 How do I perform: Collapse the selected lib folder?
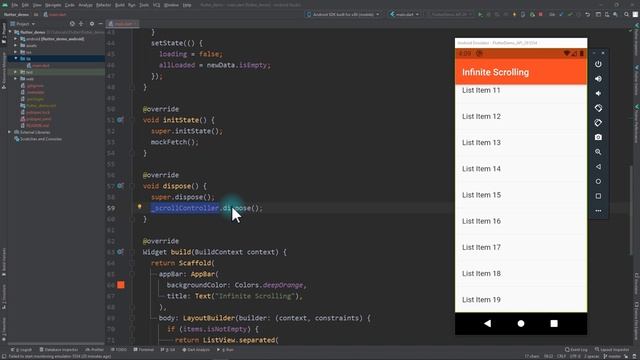point(16,59)
